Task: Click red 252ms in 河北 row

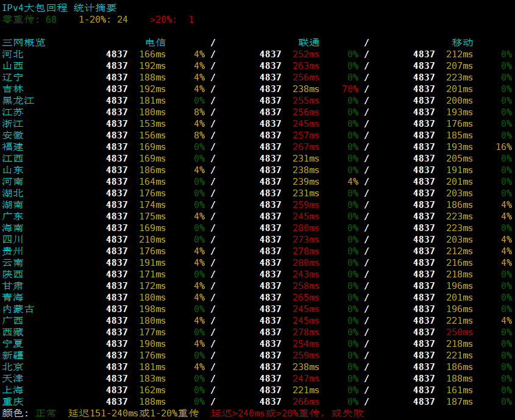Action: (x=306, y=54)
